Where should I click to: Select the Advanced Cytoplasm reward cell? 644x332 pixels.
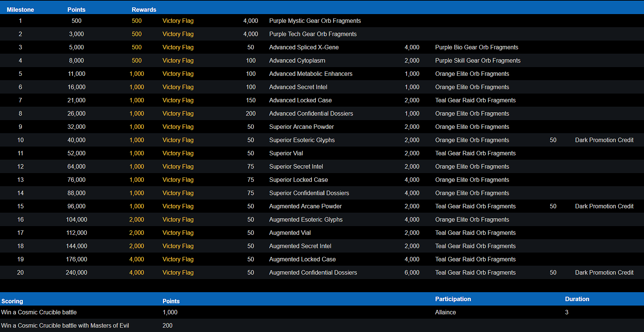[x=297, y=61]
